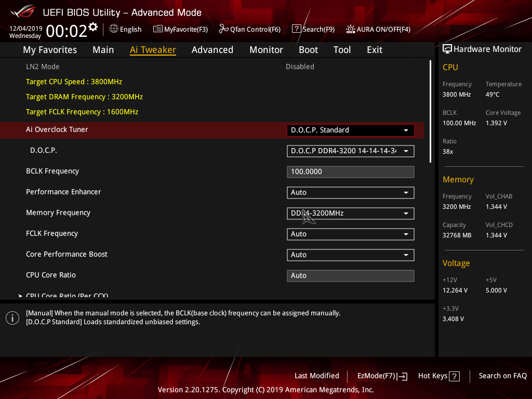Click the ROG logo icon
Screen dimensions: 532x399
click(23, 11)
